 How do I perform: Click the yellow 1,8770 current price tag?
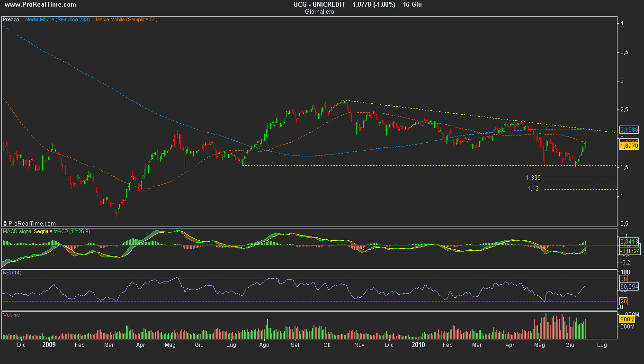click(629, 146)
